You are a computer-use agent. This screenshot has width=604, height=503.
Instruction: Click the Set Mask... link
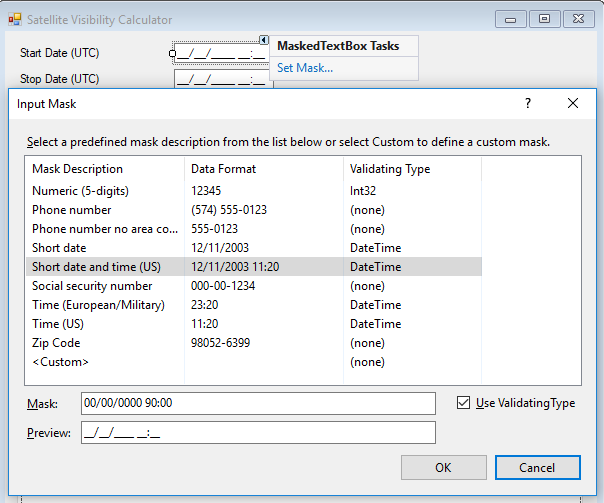click(x=305, y=68)
